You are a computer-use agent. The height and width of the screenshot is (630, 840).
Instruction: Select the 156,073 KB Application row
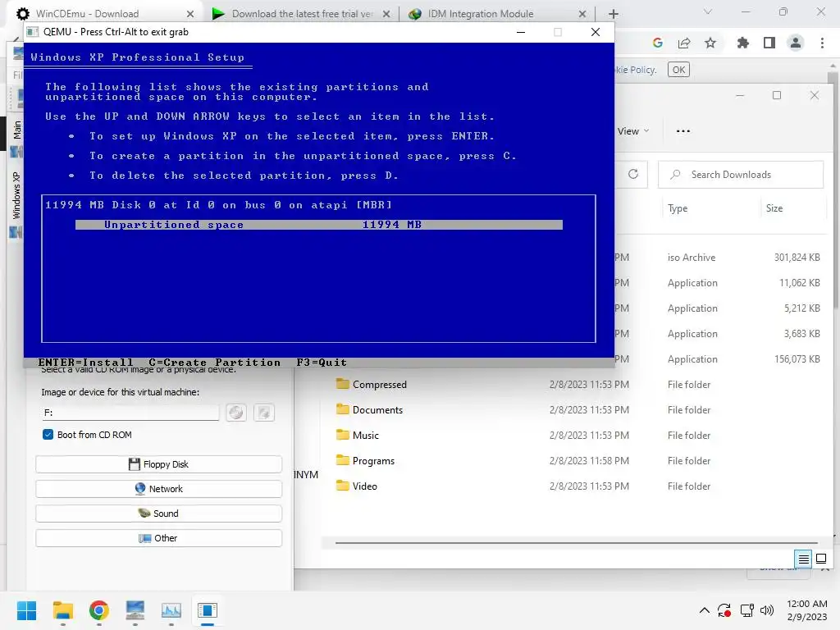[x=719, y=359]
